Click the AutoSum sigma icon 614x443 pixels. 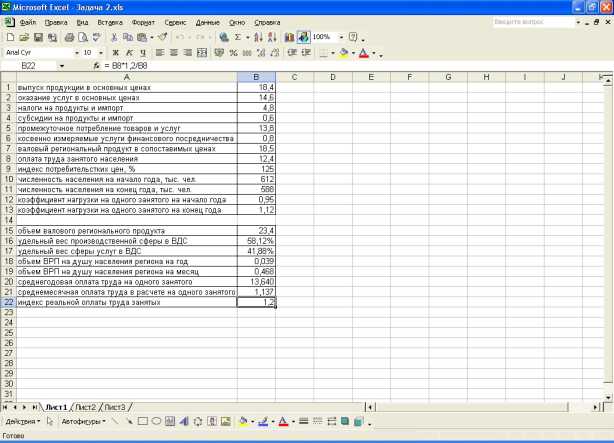tap(236, 37)
